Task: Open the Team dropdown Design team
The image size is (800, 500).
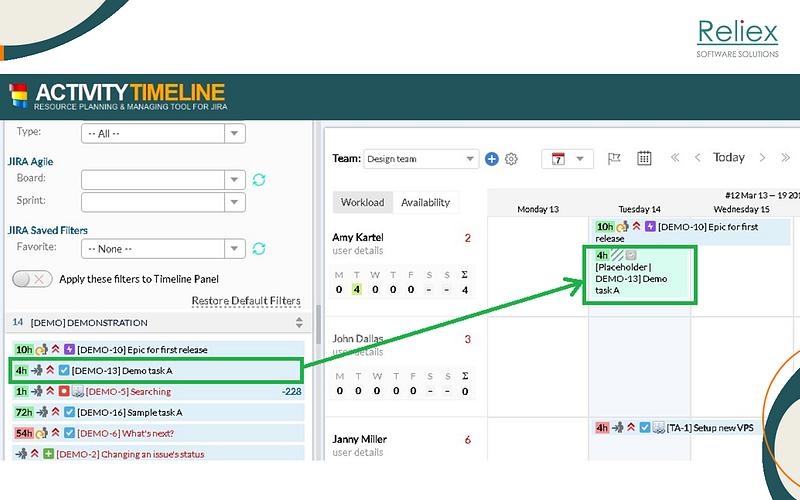Action: (421, 159)
